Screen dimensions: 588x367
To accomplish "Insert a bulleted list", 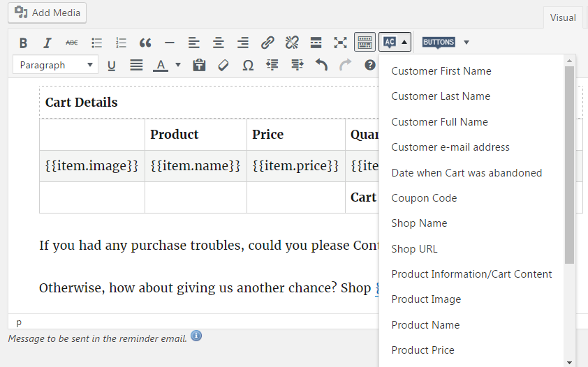I will click(96, 43).
